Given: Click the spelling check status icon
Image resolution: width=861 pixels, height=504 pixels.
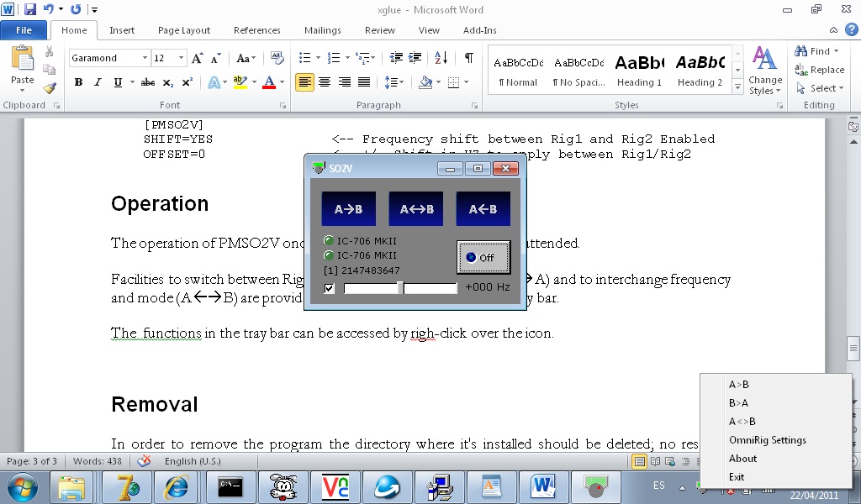Looking at the screenshot, I should point(144,460).
